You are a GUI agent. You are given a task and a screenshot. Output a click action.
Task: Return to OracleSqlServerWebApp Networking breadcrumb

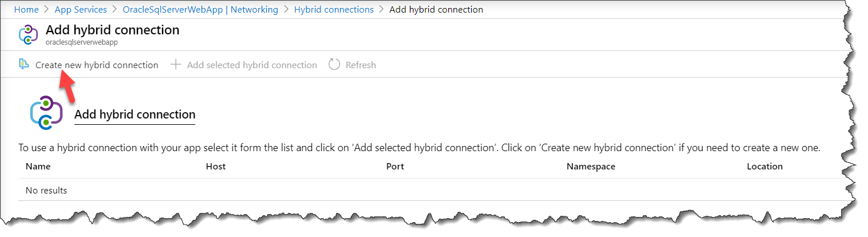(200, 10)
